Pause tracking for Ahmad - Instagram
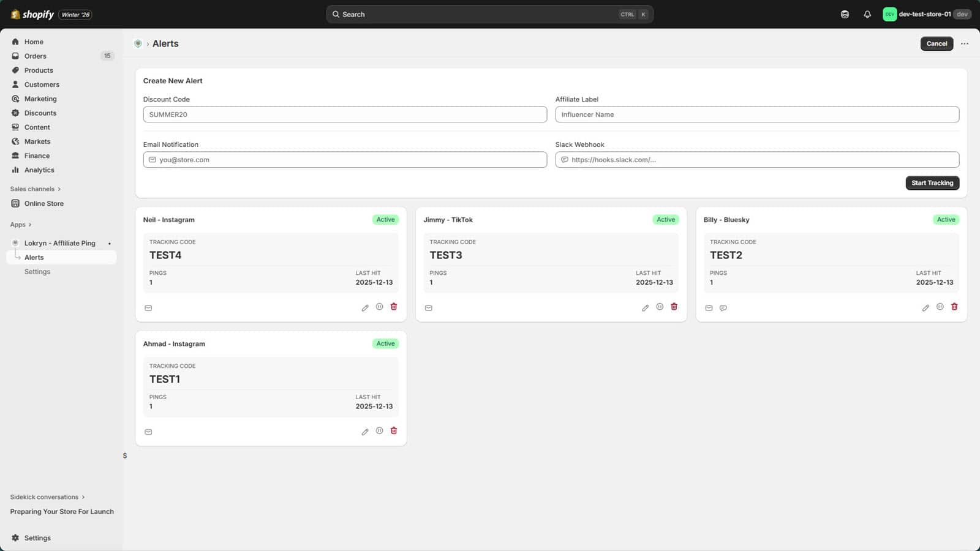 pos(379,430)
